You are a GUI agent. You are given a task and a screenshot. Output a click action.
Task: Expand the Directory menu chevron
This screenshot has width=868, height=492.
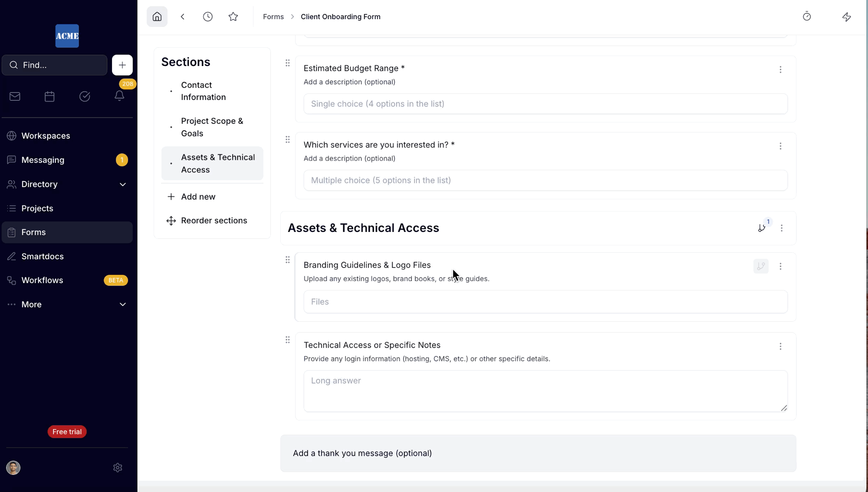(123, 185)
